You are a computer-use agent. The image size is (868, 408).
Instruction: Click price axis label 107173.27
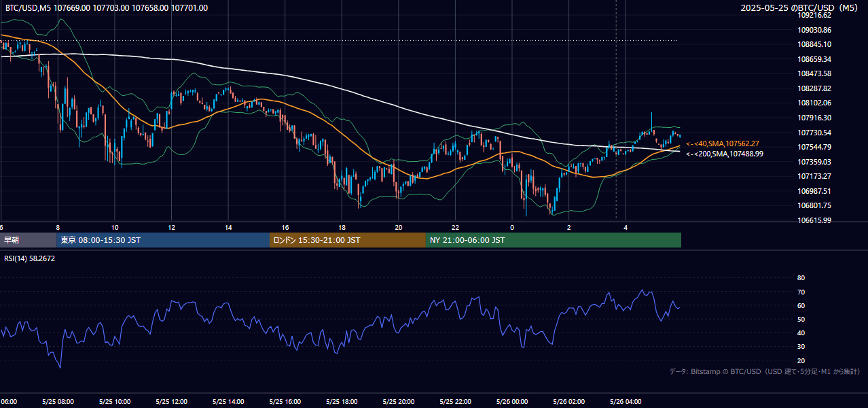click(814, 176)
